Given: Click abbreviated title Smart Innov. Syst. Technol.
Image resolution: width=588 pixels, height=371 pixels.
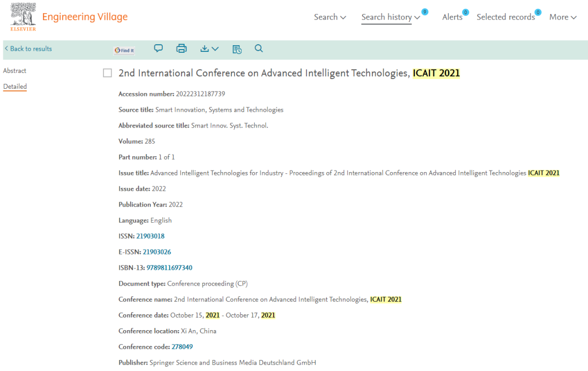Looking at the screenshot, I should (x=230, y=126).
